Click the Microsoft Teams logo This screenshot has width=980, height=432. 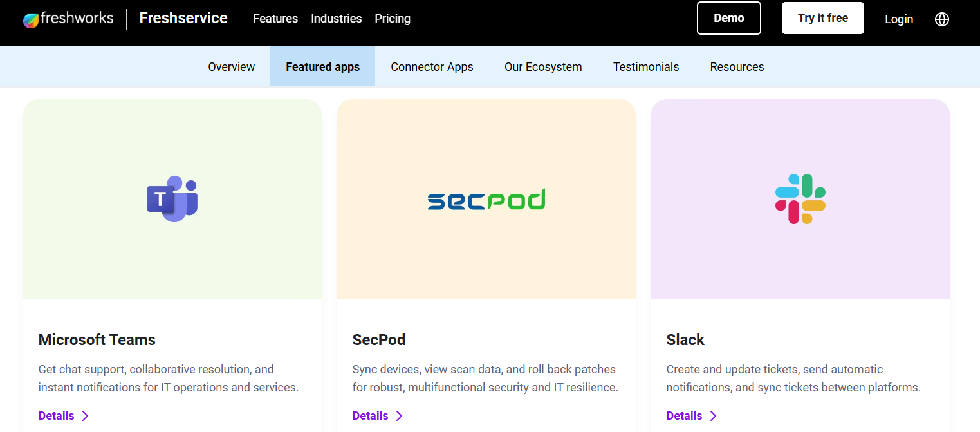coord(172,199)
